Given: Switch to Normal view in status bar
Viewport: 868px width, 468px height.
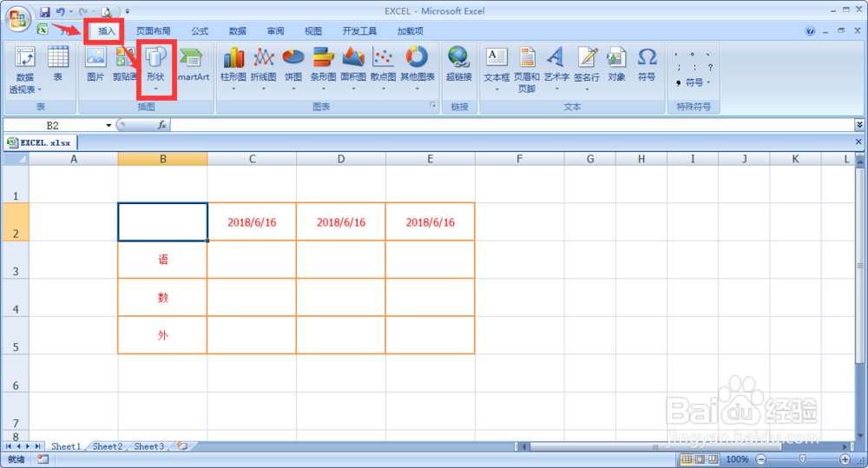Looking at the screenshot, I should click(687, 459).
